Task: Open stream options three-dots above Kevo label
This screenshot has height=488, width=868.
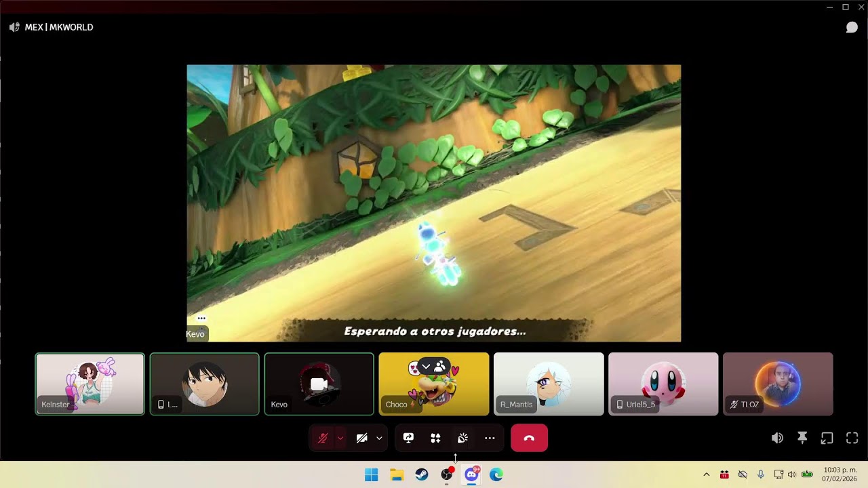Action: 201,318
